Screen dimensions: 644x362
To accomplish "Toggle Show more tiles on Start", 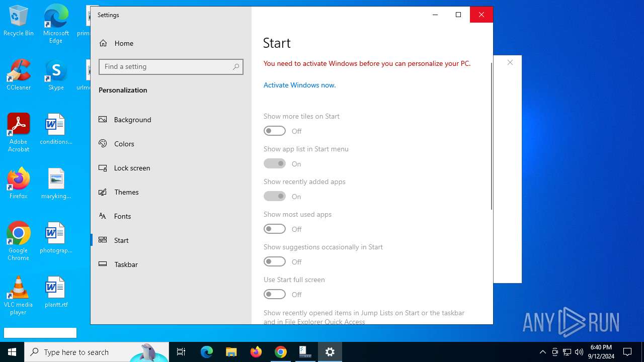I will (275, 131).
